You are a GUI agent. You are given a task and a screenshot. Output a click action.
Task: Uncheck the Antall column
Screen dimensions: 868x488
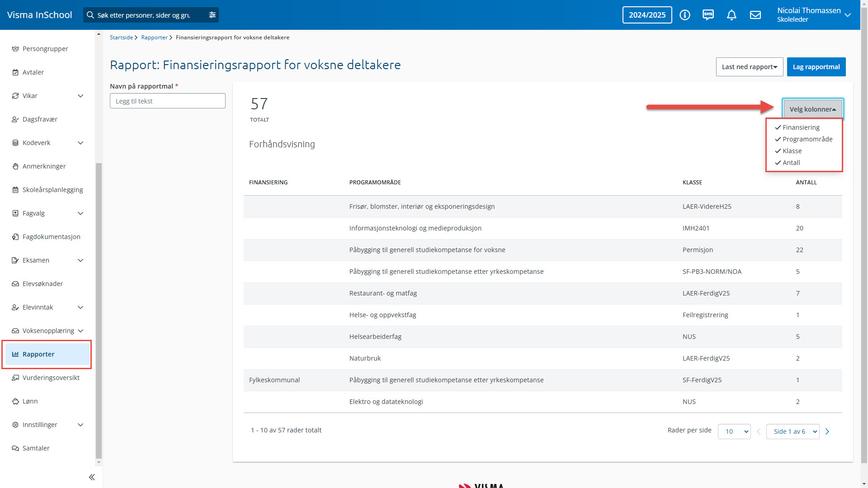787,163
